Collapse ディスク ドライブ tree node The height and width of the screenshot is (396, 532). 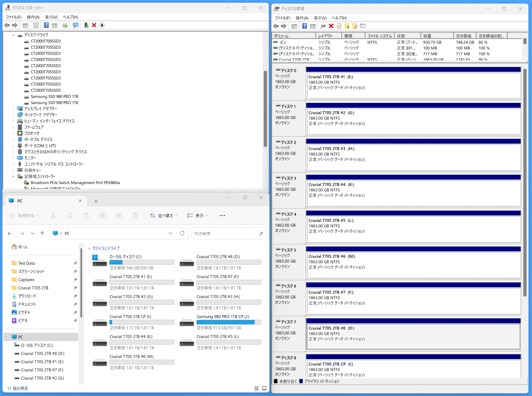(13, 35)
